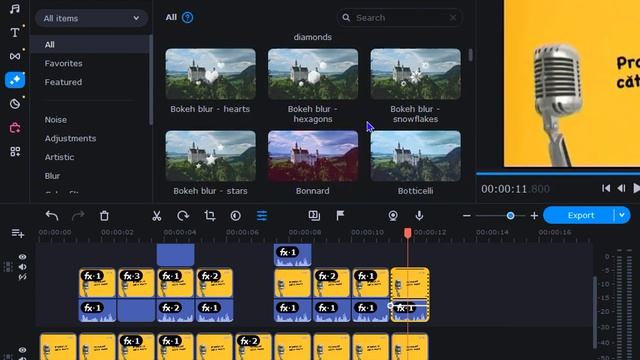Open the overlay/picture-in-picture tool icon

[314, 216]
